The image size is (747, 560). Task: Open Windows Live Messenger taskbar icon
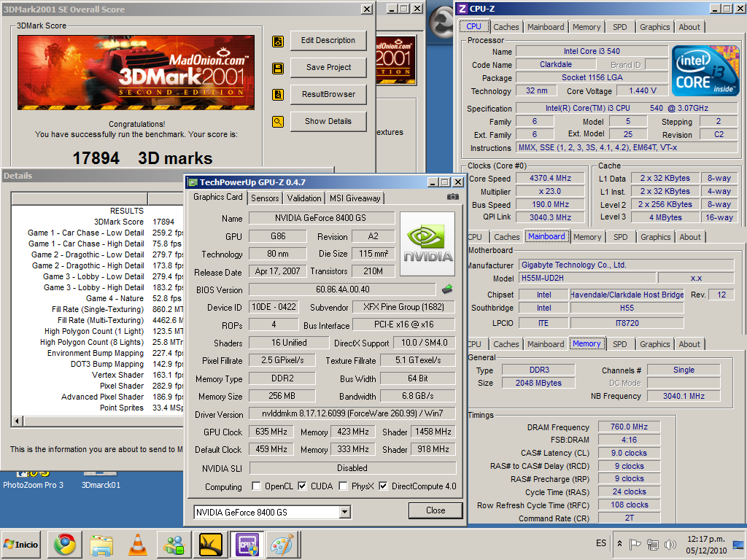[174, 545]
